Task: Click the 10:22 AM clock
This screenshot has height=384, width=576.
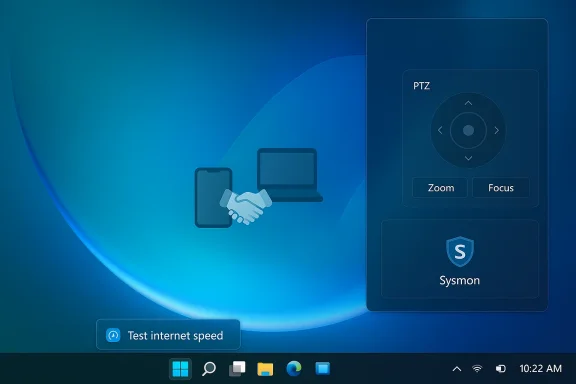Action: [x=540, y=369]
